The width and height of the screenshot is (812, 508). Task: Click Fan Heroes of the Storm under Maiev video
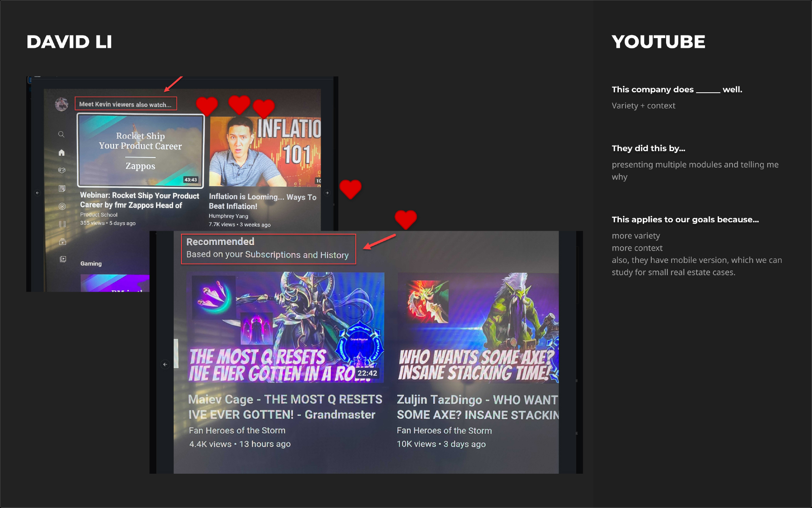pos(237,431)
